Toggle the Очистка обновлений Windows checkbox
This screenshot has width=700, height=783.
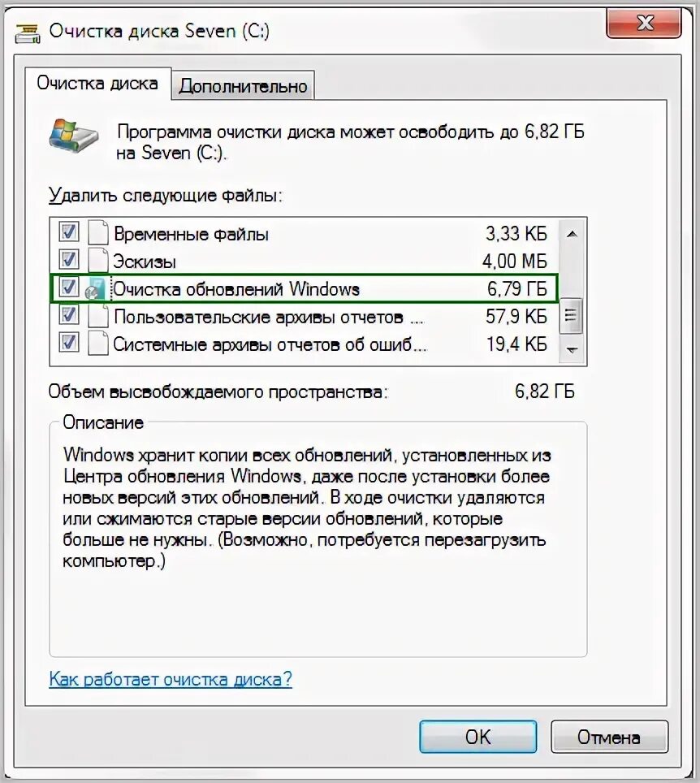pyautogui.click(x=68, y=288)
